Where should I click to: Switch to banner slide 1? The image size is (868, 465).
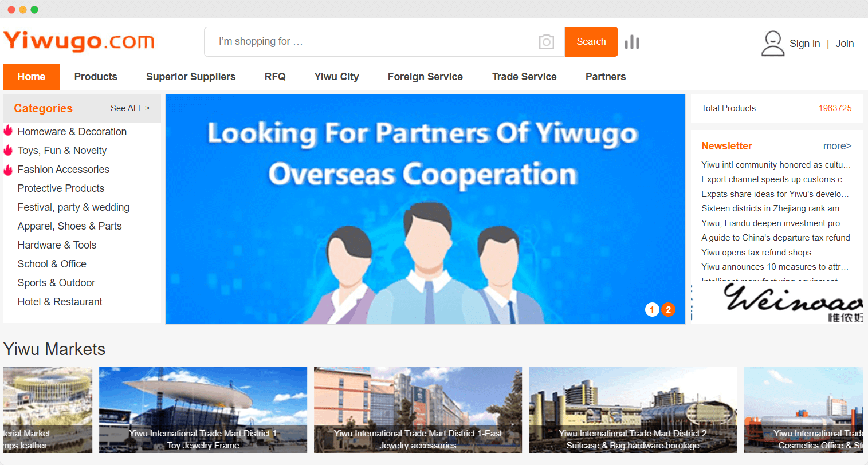[x=652, y=310]
